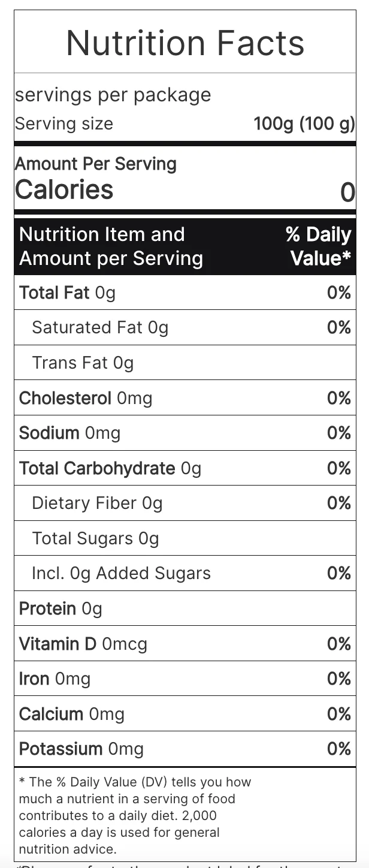Viewport: 369px width, 868px height.
Task: Select the Sodium 0mg row
Action: point(185,433)
